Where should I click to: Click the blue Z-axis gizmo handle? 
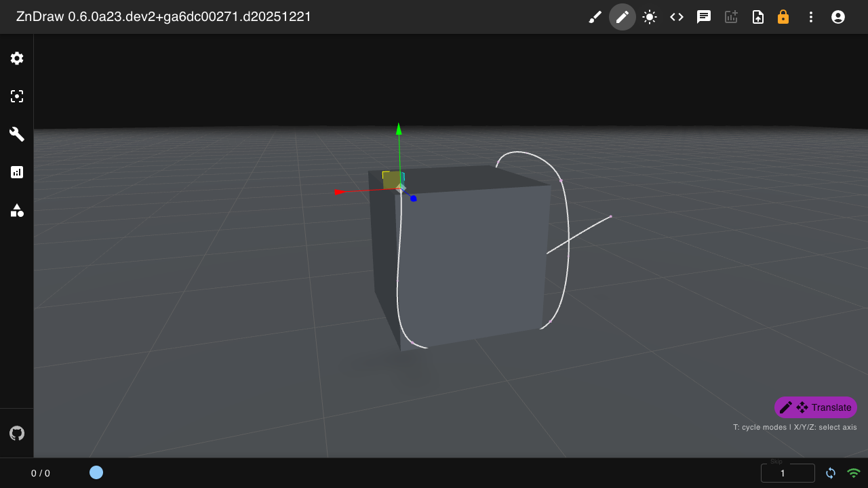[414, 198]
